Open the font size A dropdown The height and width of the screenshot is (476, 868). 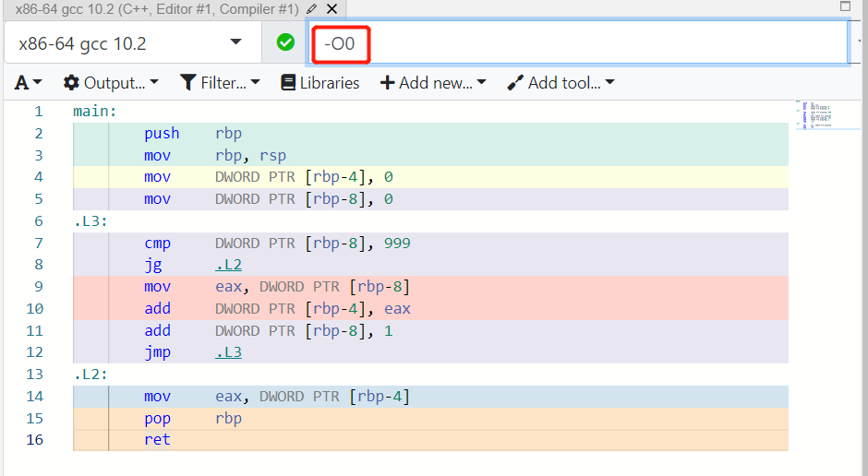click(x=29, y=83)
